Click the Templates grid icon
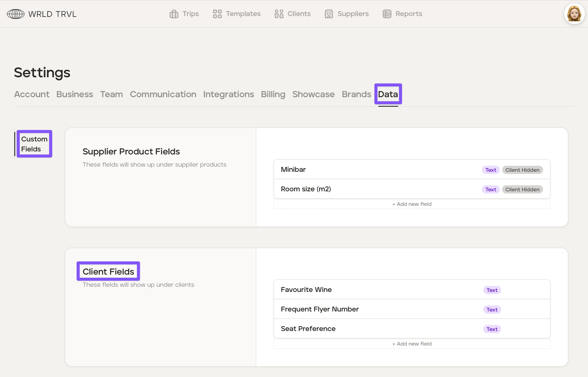This screenshot has height=377, width=588. (217, 14)
